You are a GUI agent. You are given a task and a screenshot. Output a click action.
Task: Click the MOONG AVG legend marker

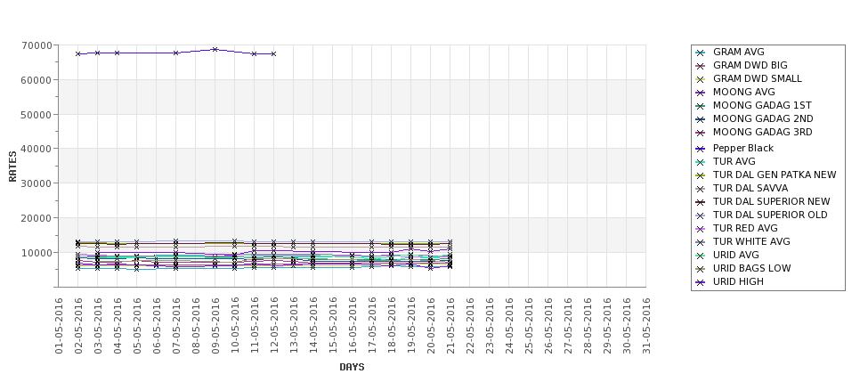click(701, 93)
